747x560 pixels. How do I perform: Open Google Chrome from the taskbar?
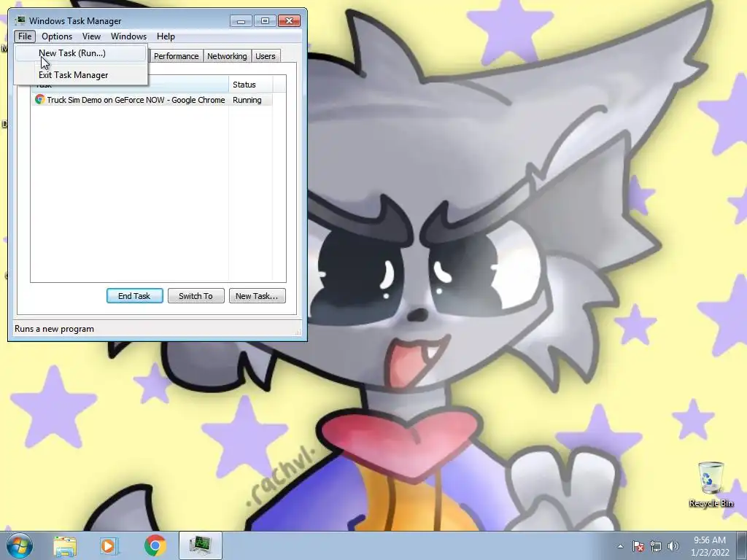(155, 546)
